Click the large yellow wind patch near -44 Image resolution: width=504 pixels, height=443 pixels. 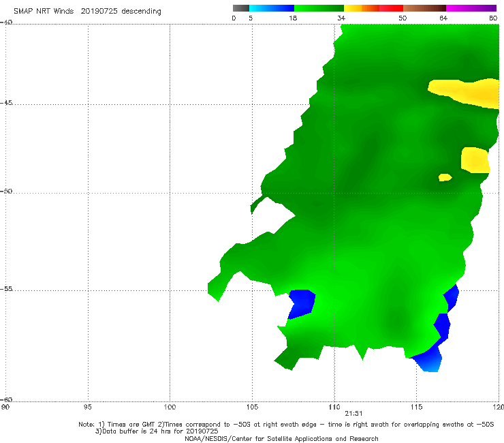pos(466,92)
